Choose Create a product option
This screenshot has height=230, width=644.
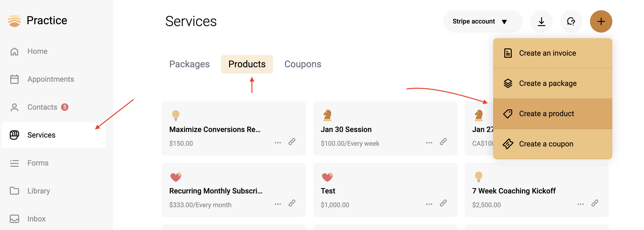(x=552, y=114)
